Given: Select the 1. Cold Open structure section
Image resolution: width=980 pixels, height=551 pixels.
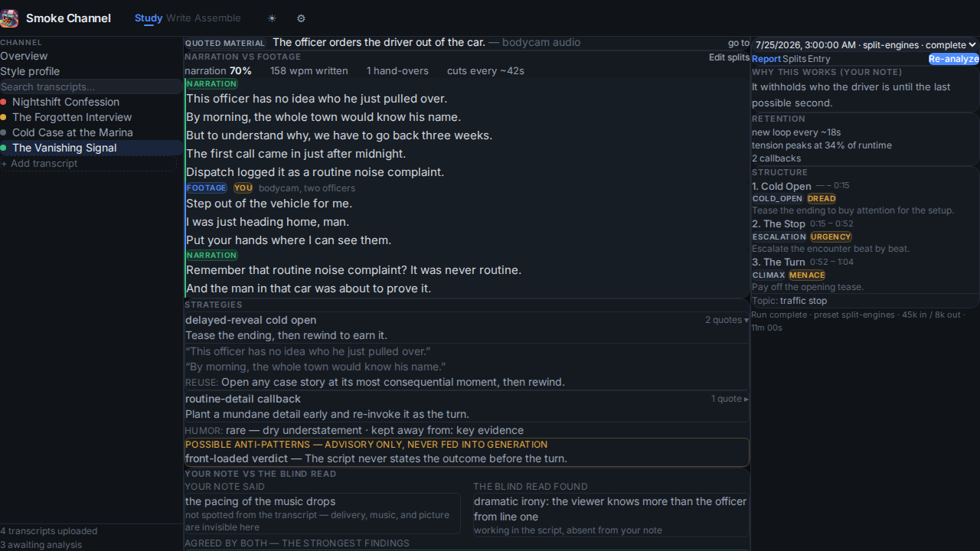Looking at the screenshot, I should (782, 186).
